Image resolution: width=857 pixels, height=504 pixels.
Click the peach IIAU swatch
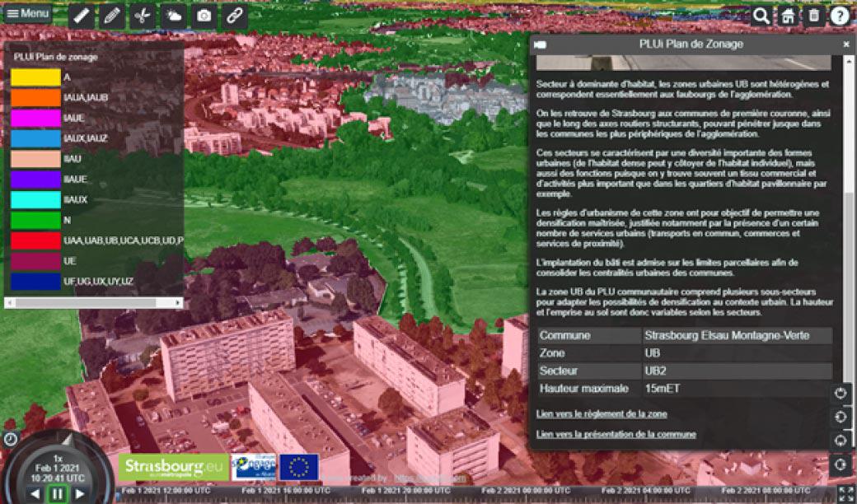click(x=35, y=159)
